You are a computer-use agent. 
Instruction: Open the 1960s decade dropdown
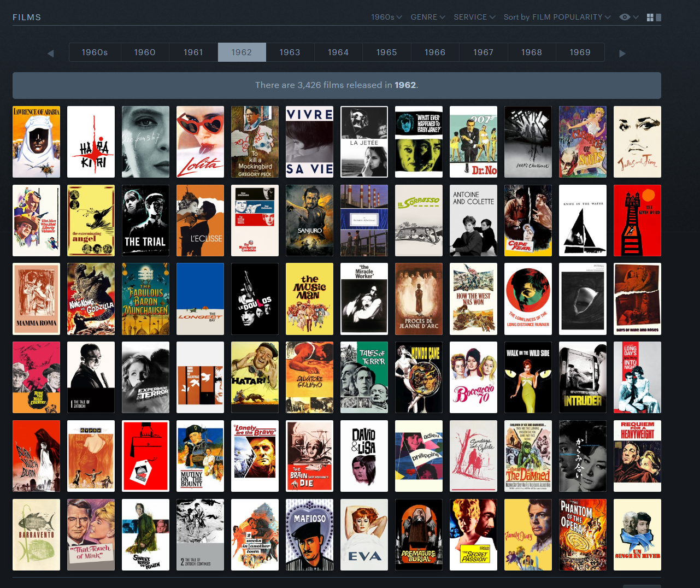point(386,17)
